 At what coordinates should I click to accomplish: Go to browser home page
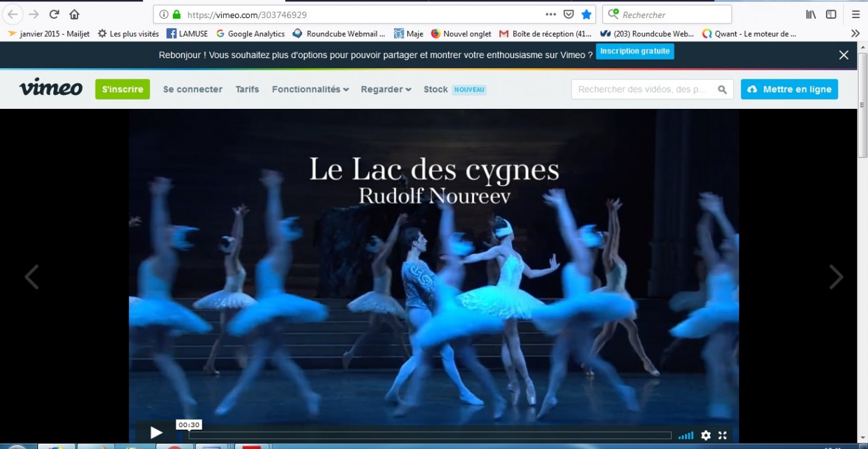[x=74, y=14]
